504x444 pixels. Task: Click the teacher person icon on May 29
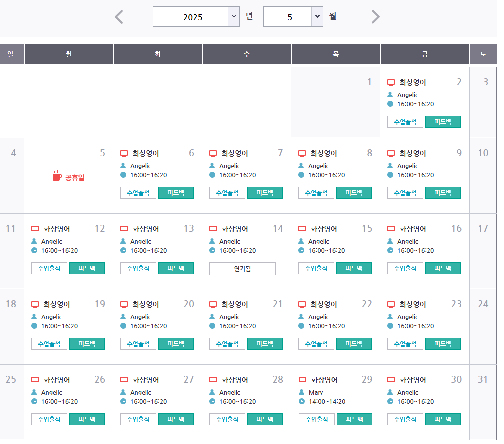coord(302,393)
